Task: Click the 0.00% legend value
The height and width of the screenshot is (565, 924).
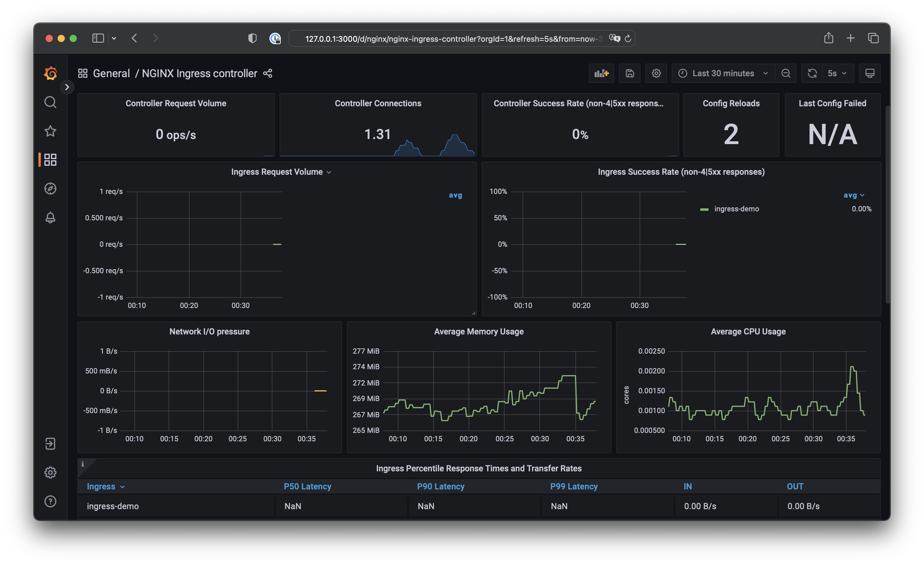Action: coord(861,209)
